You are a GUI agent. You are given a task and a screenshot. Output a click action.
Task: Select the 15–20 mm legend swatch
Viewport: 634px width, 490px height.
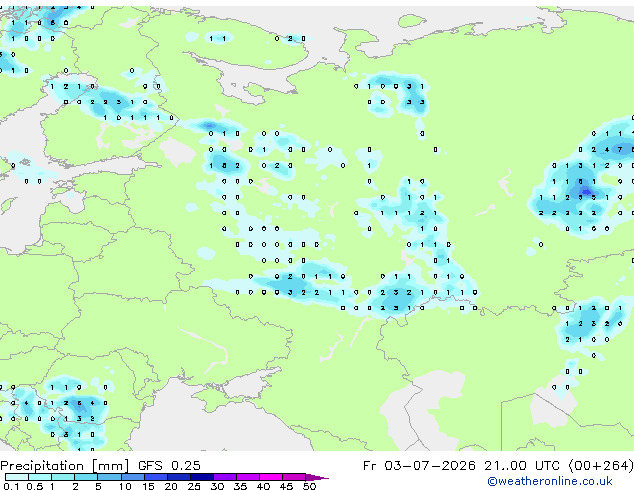click(156, 477)
